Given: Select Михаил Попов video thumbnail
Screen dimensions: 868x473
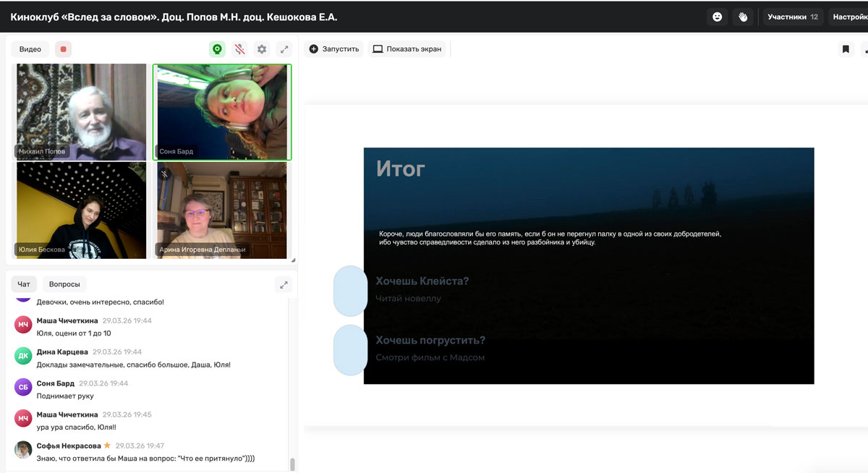Looking at the screenshot, I should [81, 111].
